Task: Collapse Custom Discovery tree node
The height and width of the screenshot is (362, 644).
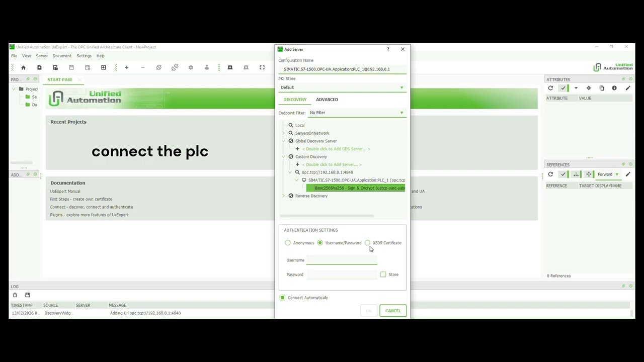Action: tap(283, 156)
